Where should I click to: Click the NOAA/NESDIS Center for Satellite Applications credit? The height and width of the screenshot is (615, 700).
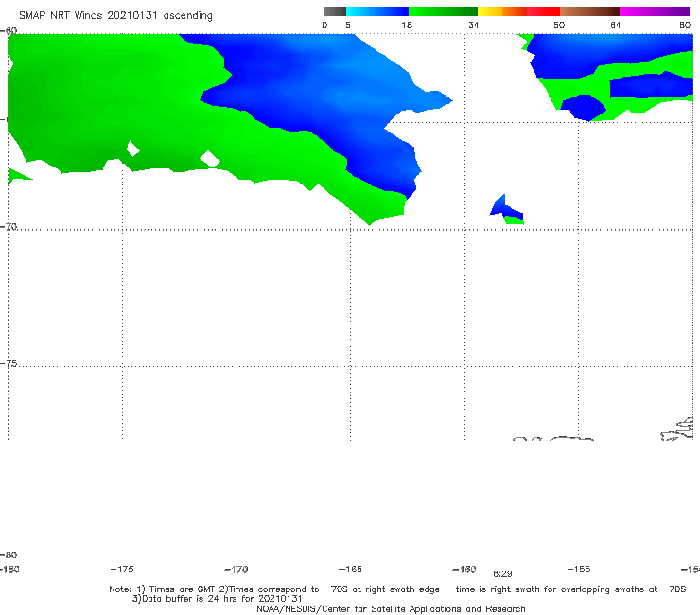coord(391,608)
